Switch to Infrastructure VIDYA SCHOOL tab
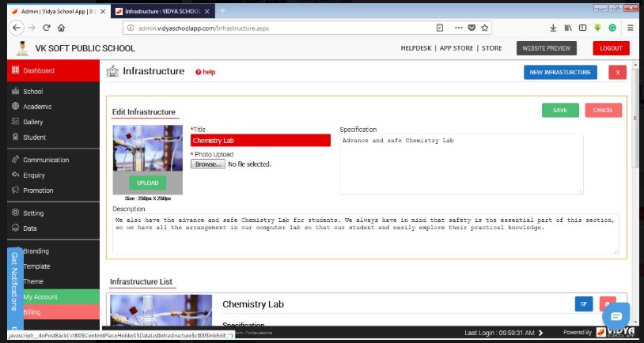 [163, 12]
